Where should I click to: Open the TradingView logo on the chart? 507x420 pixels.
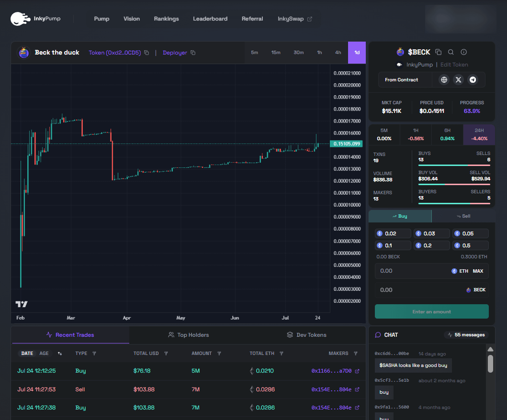pos(22,304)
